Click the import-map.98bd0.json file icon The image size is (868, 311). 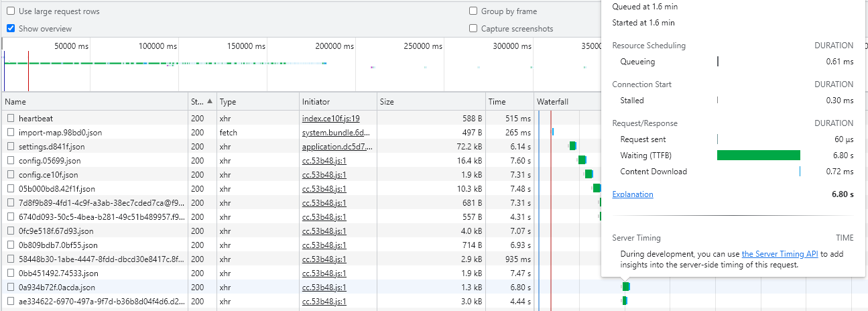point(11,133)
